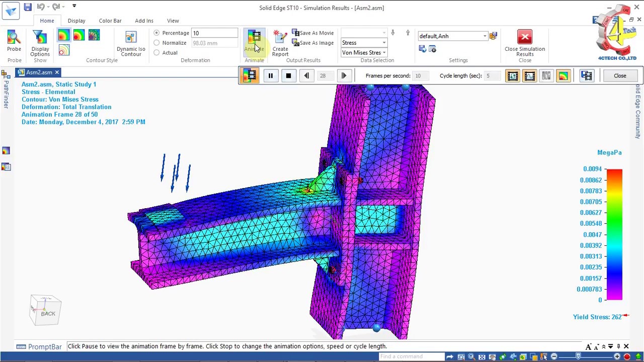644x362 pixels.
Task: Click Save As Movie
Action: 313,33
